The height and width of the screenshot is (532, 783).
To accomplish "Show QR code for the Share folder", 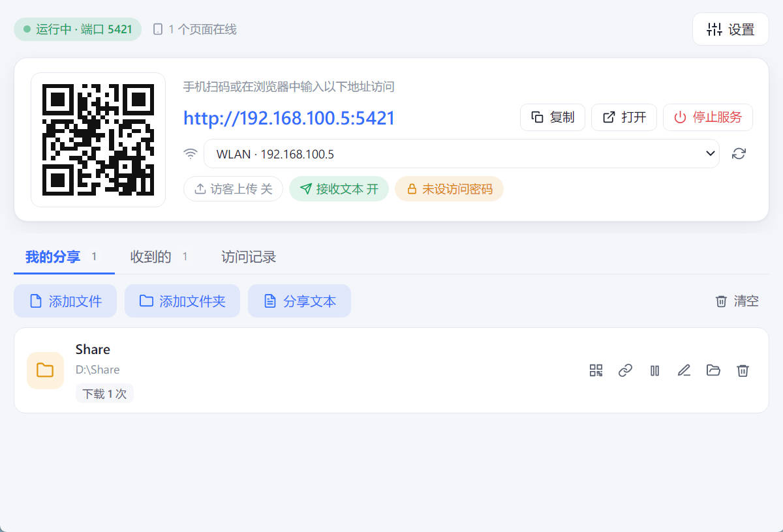I will click(596, 370).
